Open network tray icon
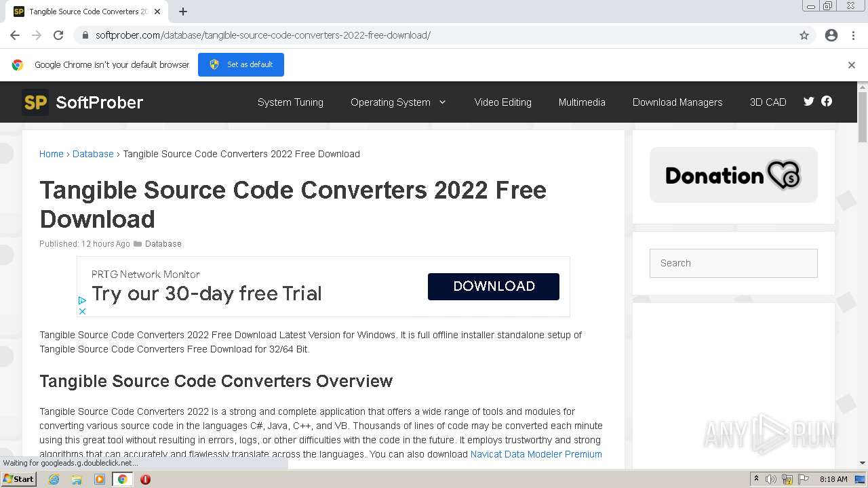 [787, 479]
